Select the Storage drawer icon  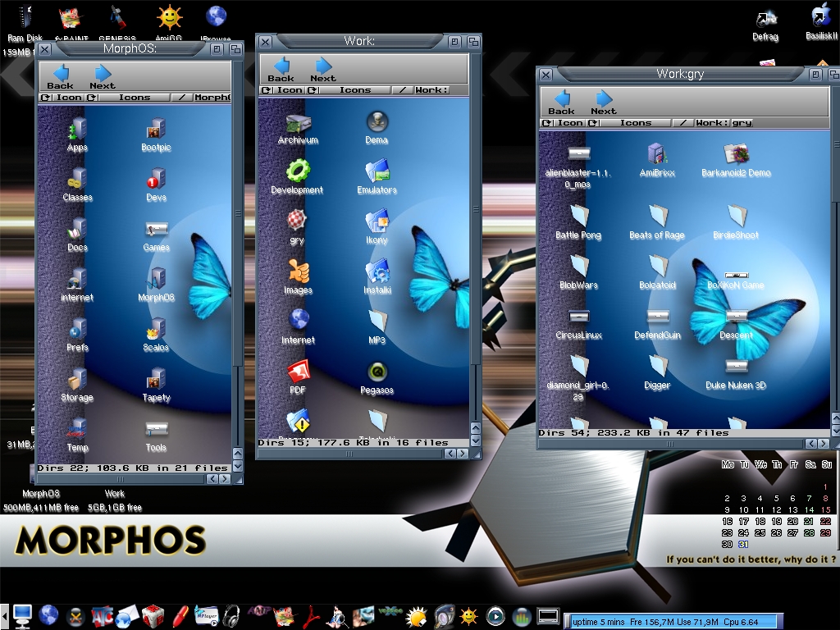point(78,385)
